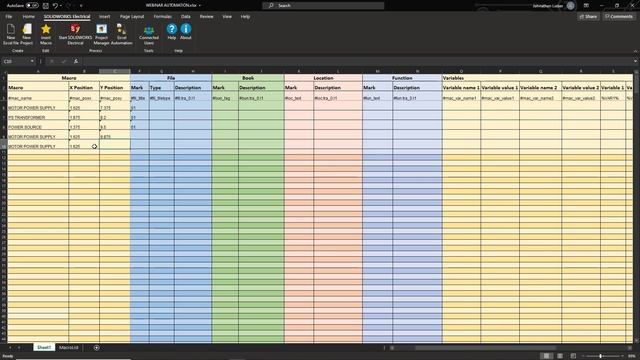Switch to Page Break Preview
640x360 pixels.
pos(573,356)
